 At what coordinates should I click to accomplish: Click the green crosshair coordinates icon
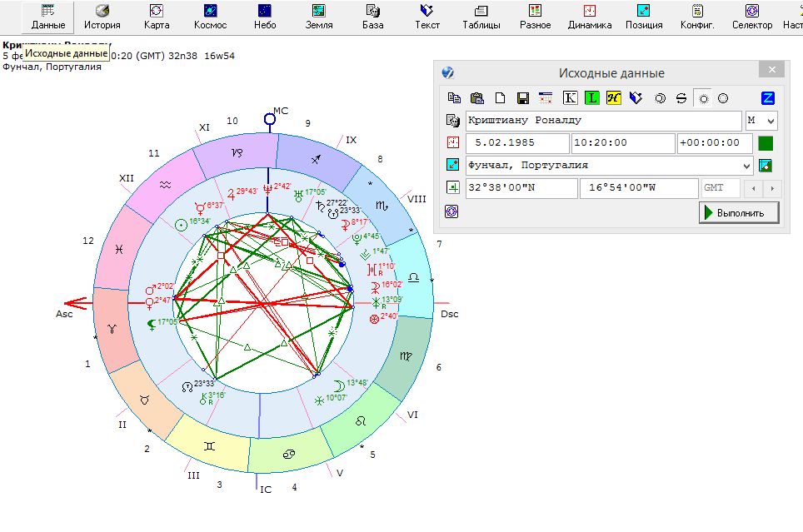pos(452,186)
